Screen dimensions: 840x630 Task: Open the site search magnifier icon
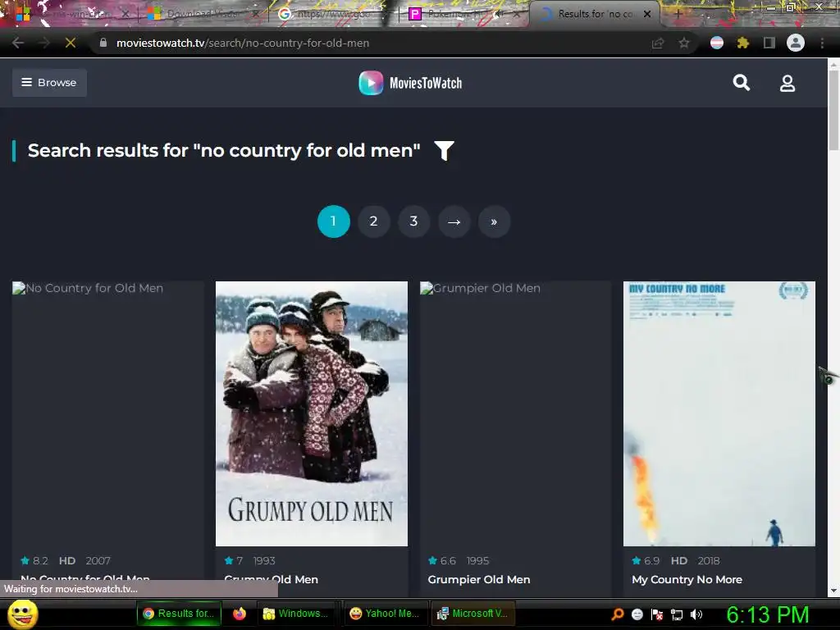741,83
